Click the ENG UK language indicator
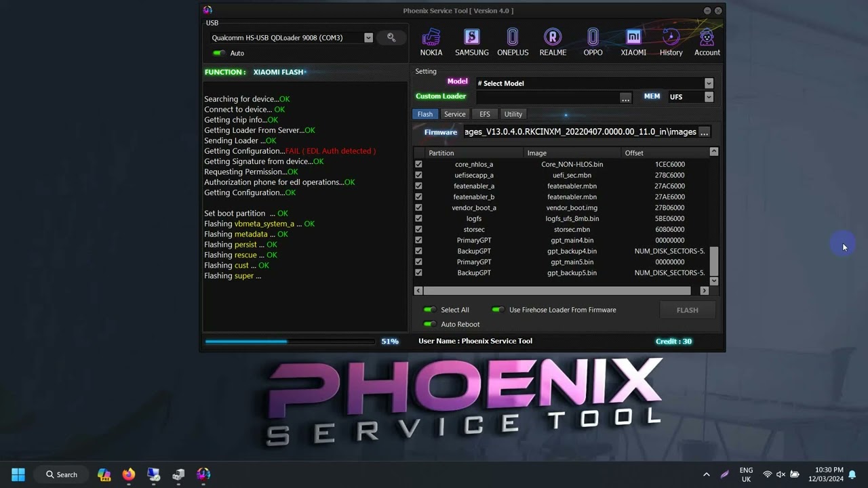 (x=746, y=474)
